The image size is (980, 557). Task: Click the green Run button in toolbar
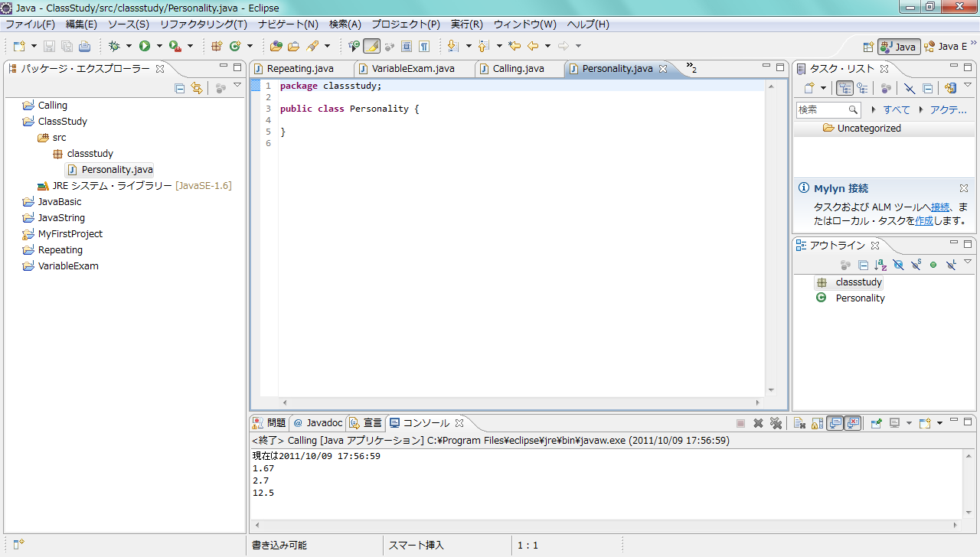pos(144,46)
